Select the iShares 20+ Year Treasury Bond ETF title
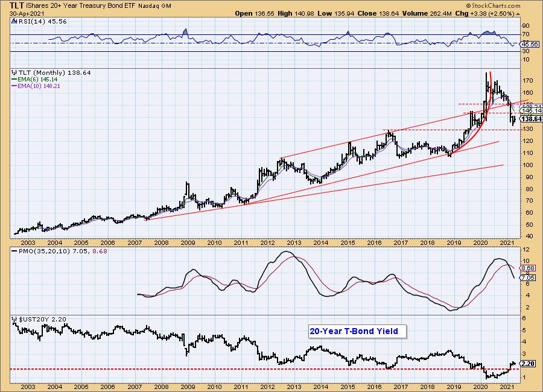 pyautogui.click(x=81, y=6)
